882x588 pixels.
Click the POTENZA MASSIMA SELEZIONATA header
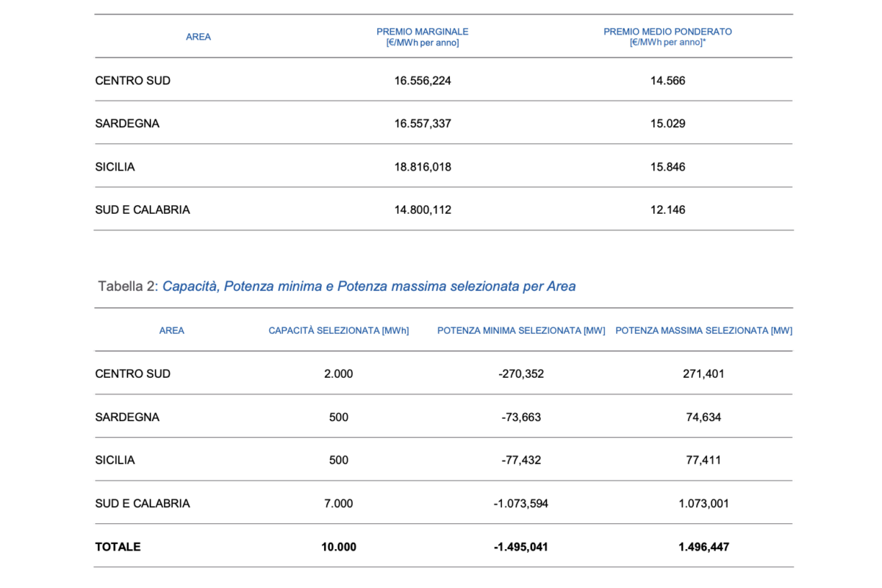click(703, 331)
